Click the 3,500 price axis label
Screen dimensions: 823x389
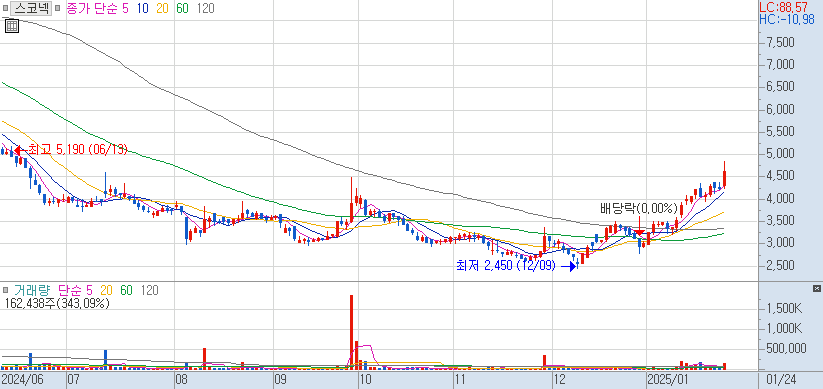[780, 220]
